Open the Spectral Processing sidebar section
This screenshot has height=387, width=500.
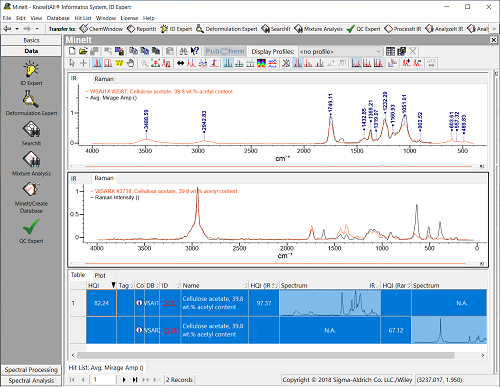click(31, 370)
